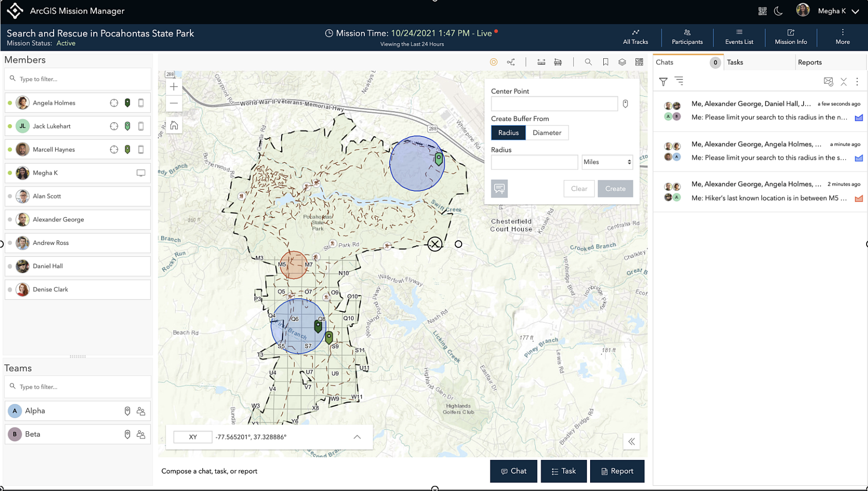Click the Radius value input field
868x491 pixels.
[534, 162]
